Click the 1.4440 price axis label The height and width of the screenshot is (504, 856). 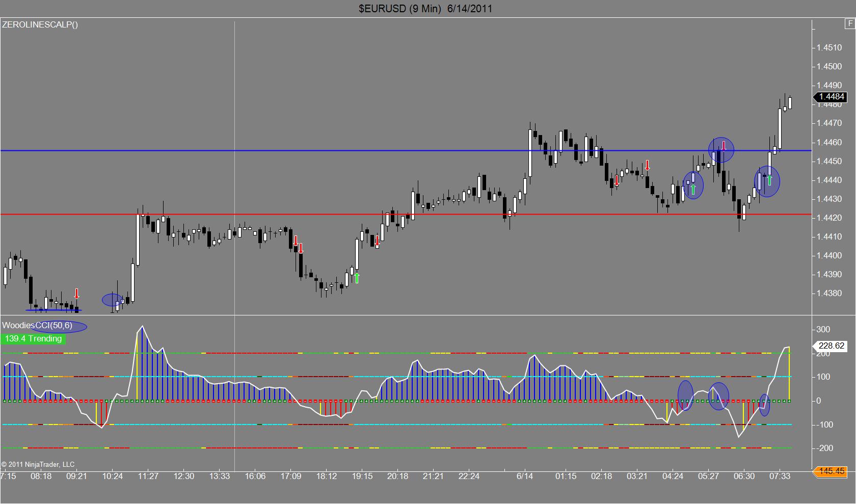[829, 180]
